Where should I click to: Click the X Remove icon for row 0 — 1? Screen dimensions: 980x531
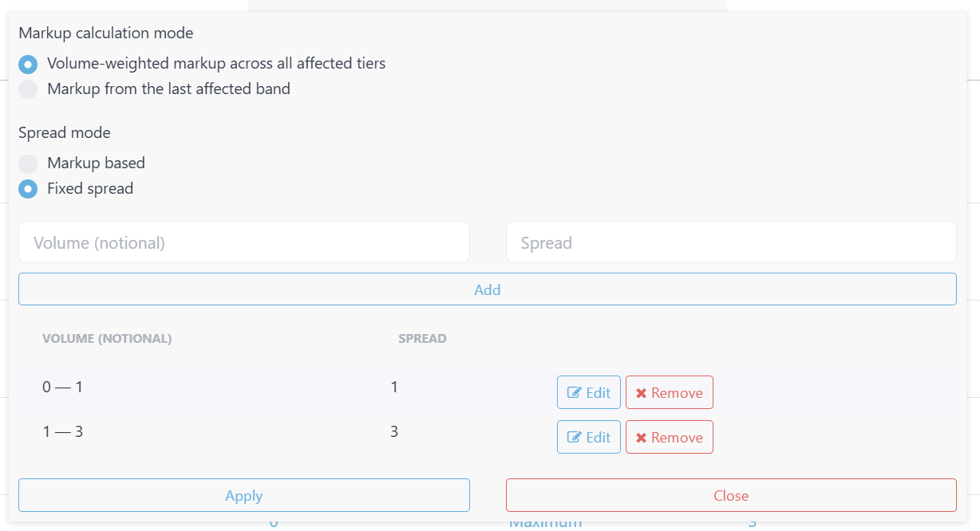coord(641,393)
